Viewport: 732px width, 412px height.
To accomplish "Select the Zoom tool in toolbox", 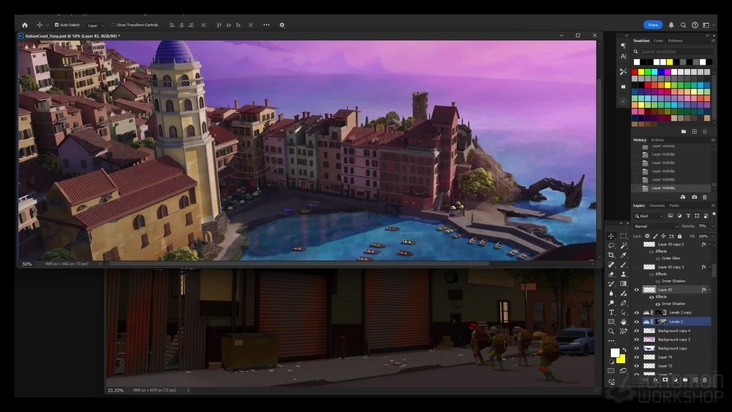I will 611,331.
